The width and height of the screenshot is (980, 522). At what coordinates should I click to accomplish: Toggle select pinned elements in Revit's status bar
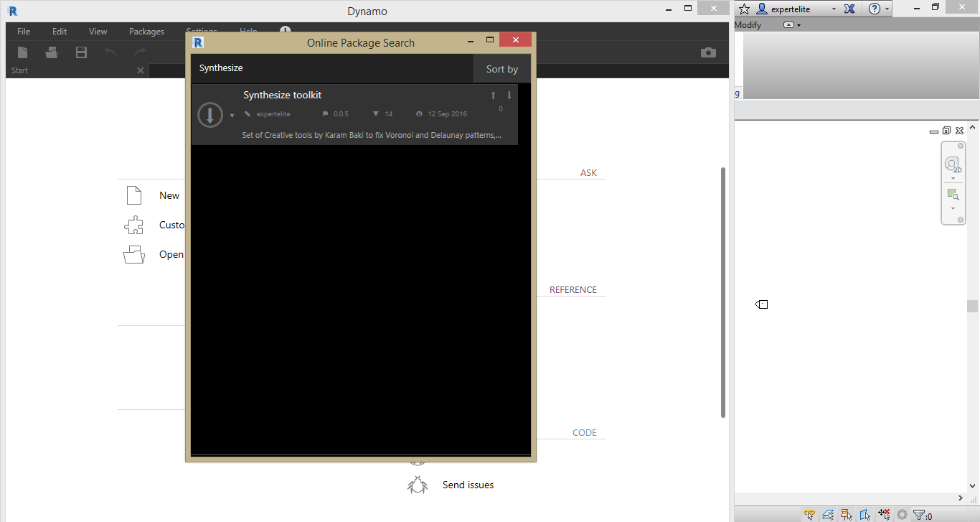pos(847,514)
